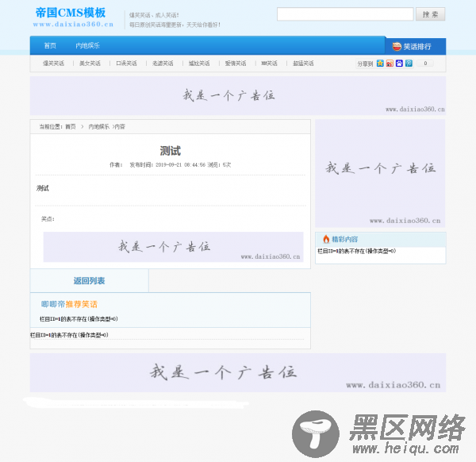The image size is (476, 462).
Task: Click 首页 in the breadcrumb
Action: tap(71, 127)
